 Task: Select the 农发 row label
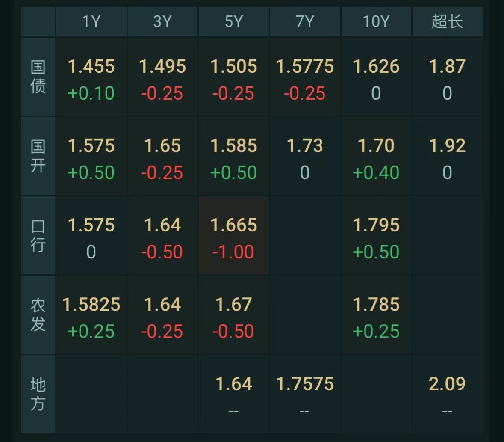[38, 315]
